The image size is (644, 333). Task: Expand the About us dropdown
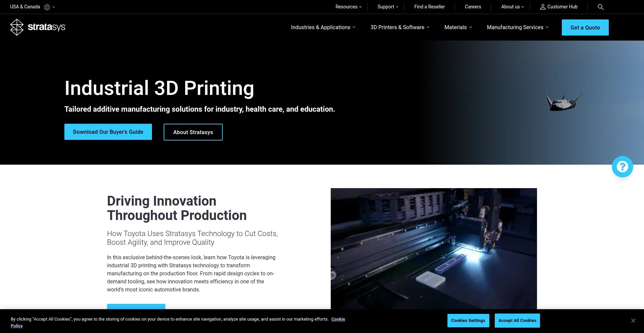pyautogui.click(x=513, y=7)
